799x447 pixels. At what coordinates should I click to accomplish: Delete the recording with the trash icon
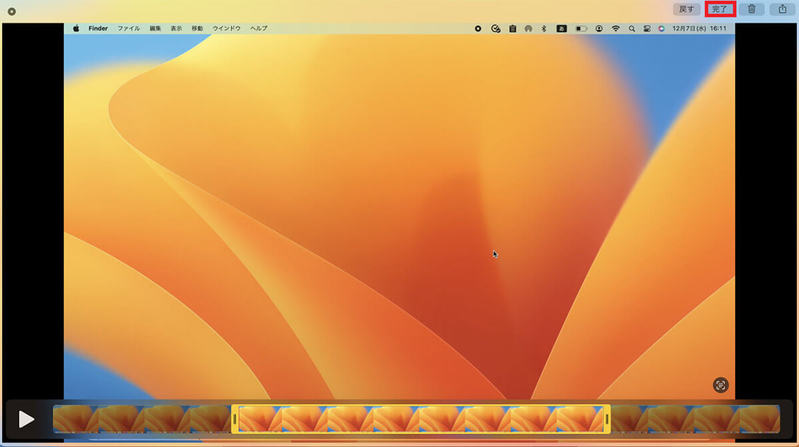coord(752,9)
